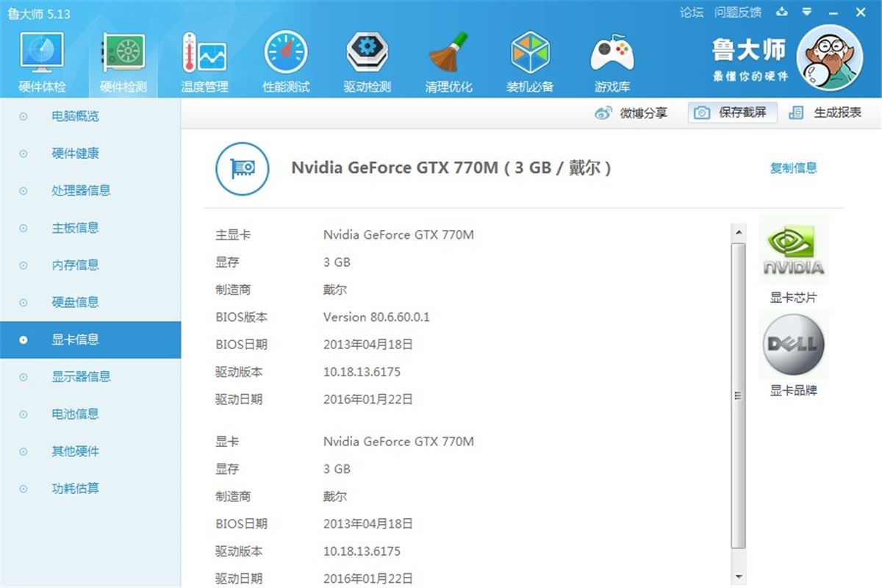Click the scrollbar down arrow
Viewport: 882px width, 588px height.
(739, 578)
